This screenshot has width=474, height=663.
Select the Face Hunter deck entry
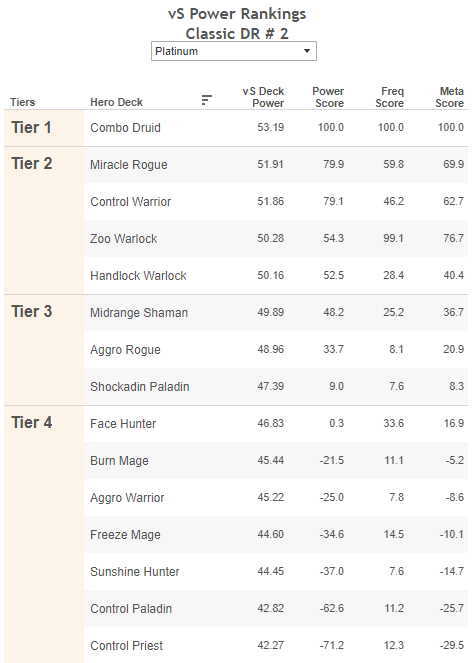click(x=123, y=424)
